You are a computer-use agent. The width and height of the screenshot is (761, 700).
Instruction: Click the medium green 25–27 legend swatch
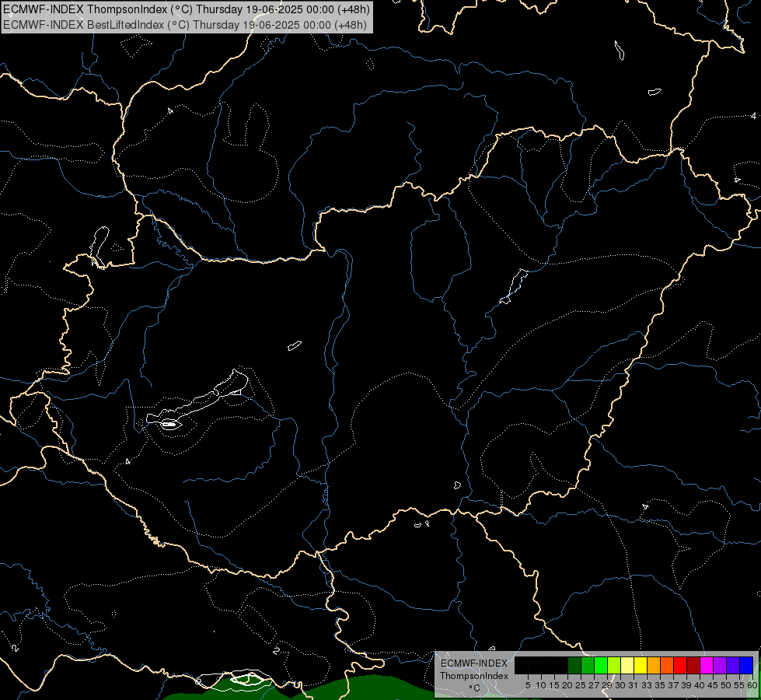coord(588,665)
